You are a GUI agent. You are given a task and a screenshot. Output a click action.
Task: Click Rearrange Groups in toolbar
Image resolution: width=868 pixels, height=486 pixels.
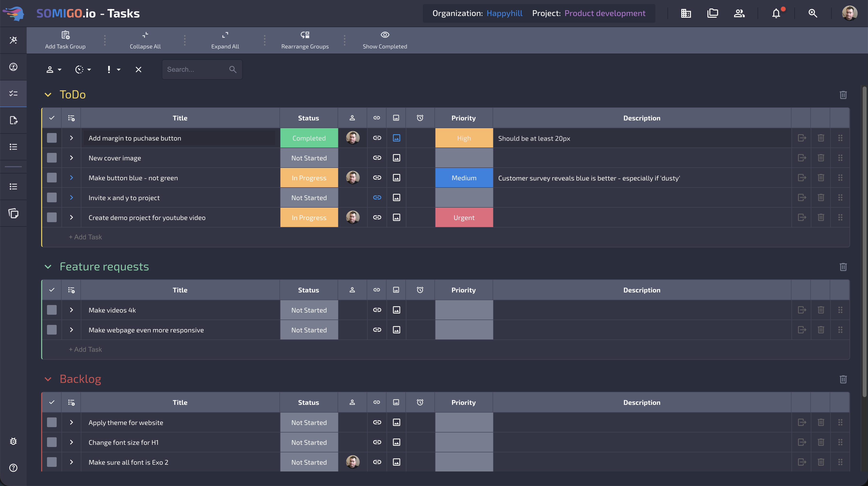305,40
